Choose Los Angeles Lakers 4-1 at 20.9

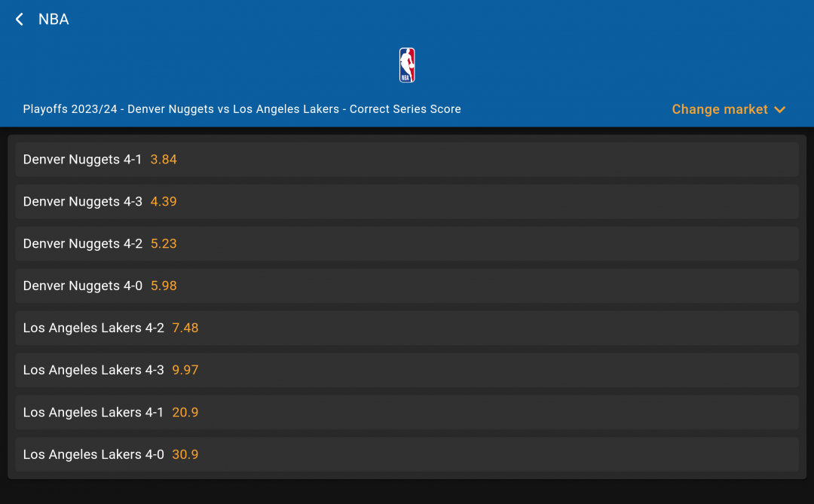click(x=407, y=412)
